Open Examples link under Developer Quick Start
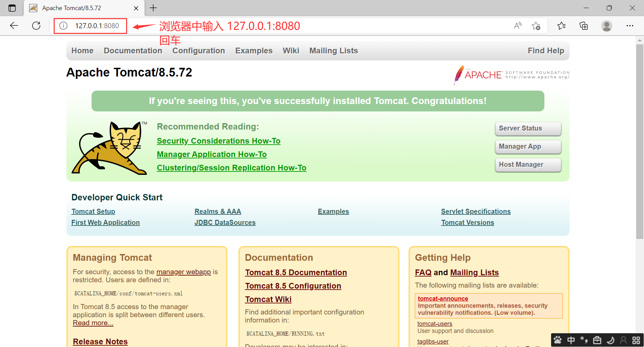The width and height of the screenshot is (644, 347). (x=333, y=211)
